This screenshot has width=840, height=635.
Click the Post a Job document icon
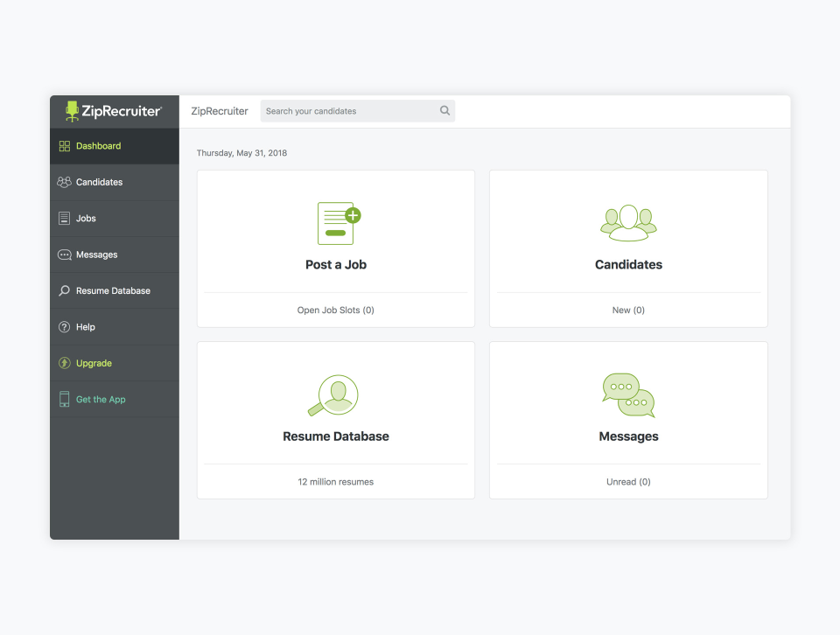click(x=336, y=223)
